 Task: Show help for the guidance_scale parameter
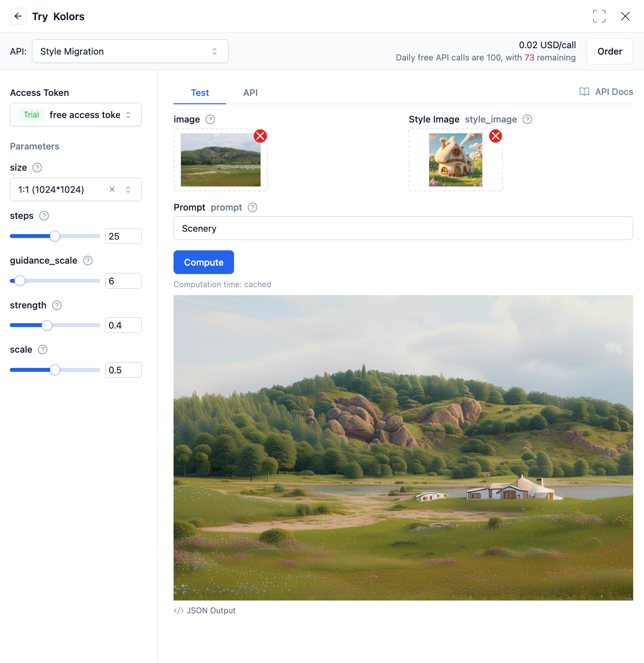(88, 261)
